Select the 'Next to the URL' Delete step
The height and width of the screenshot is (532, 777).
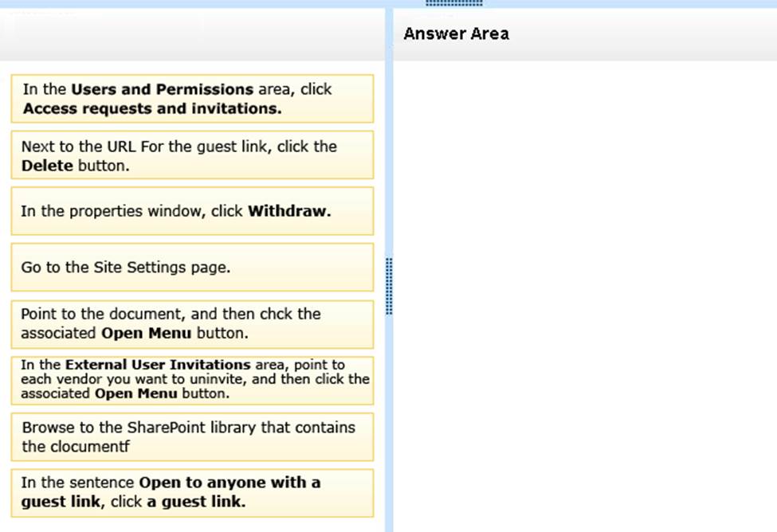[192, 155]
